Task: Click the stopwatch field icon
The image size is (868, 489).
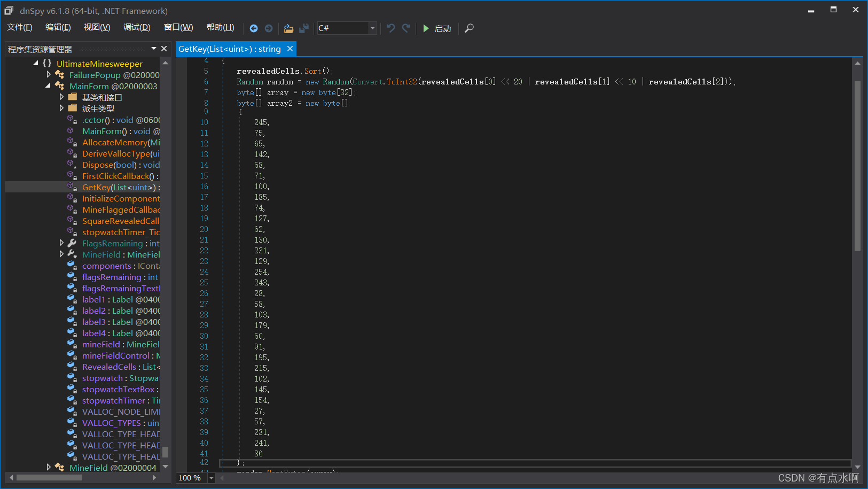Action: coord(72,378)
